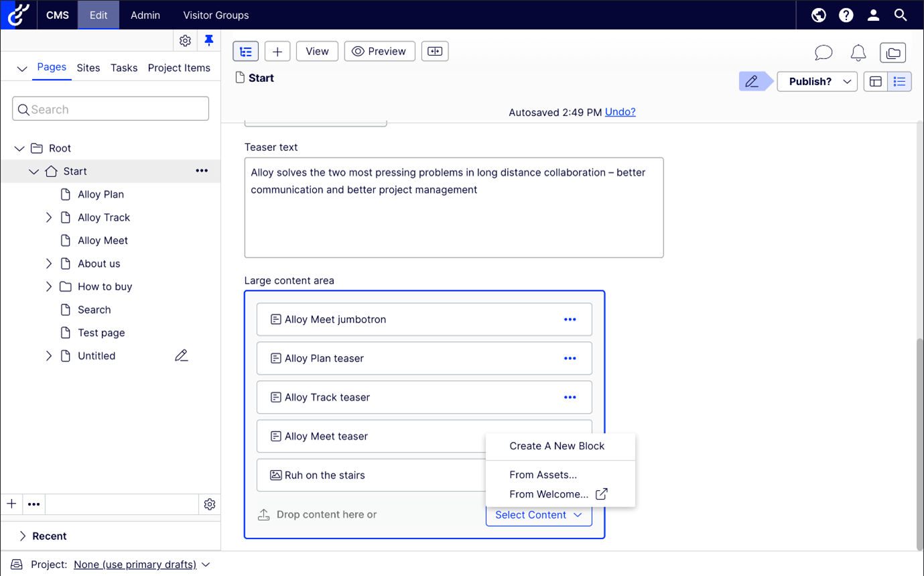Open the compare versions icon
The height and width of the screenshot is (576, 924).
(x=435, y=52)
